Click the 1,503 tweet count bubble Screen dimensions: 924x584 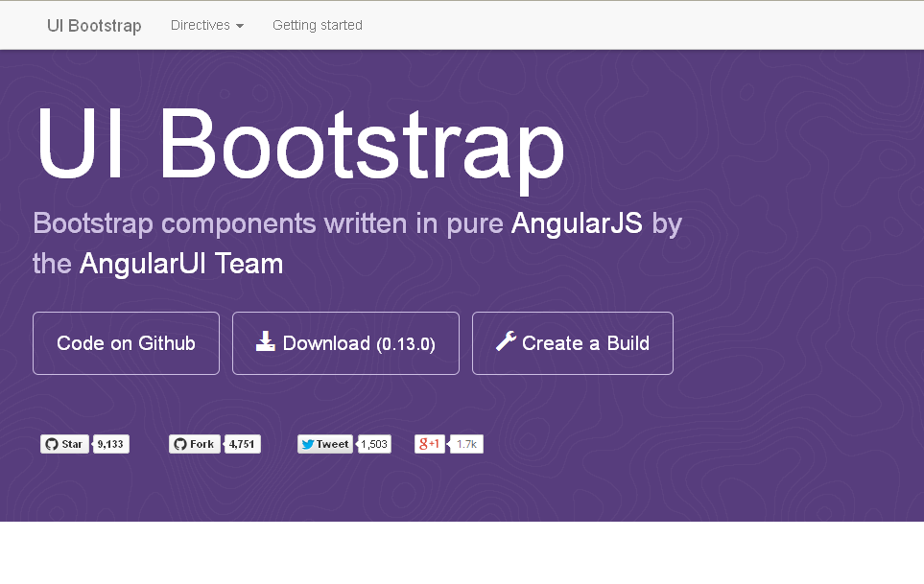(374, 444)
